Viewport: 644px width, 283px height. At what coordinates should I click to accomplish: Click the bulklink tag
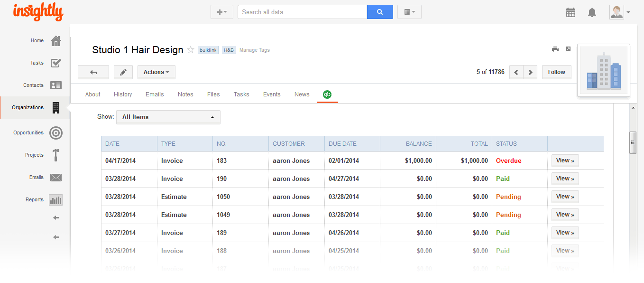208,50
